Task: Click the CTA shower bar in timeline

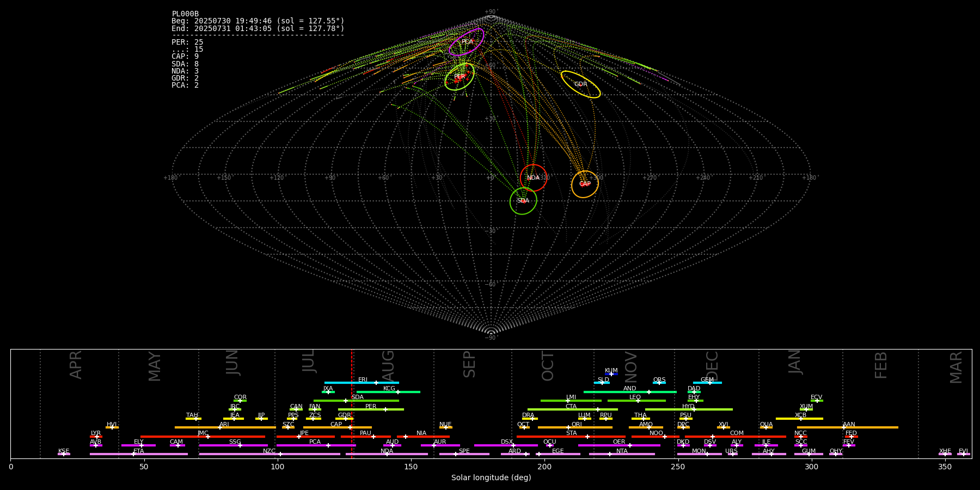Action: pyautogui.click(x=573, y=409)
